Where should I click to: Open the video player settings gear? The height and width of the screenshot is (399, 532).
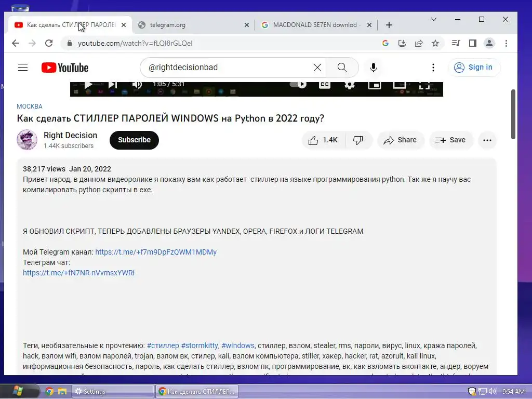(350, 85)
